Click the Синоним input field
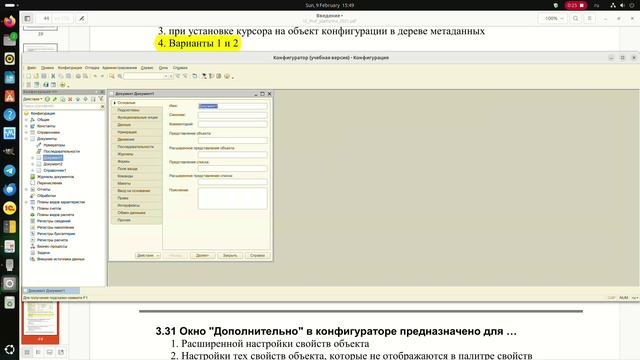This screenshot has height=360, width=640. pos(233,115)
